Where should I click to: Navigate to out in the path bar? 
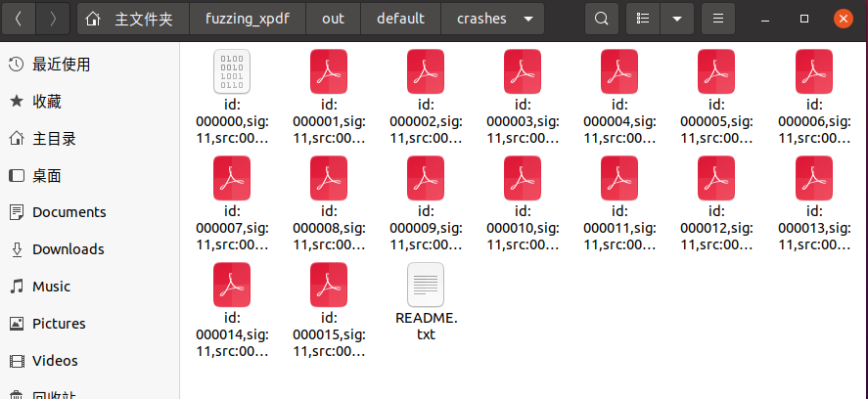pos(333,19)
